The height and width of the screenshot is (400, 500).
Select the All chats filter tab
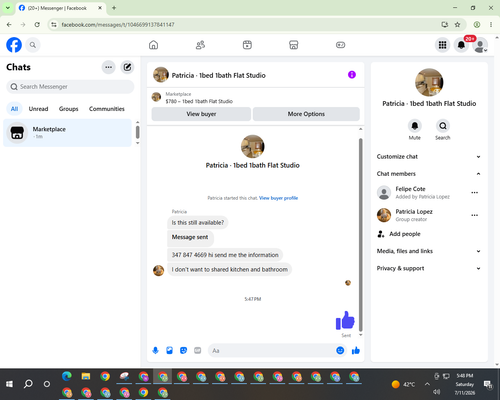coord(14,109)
